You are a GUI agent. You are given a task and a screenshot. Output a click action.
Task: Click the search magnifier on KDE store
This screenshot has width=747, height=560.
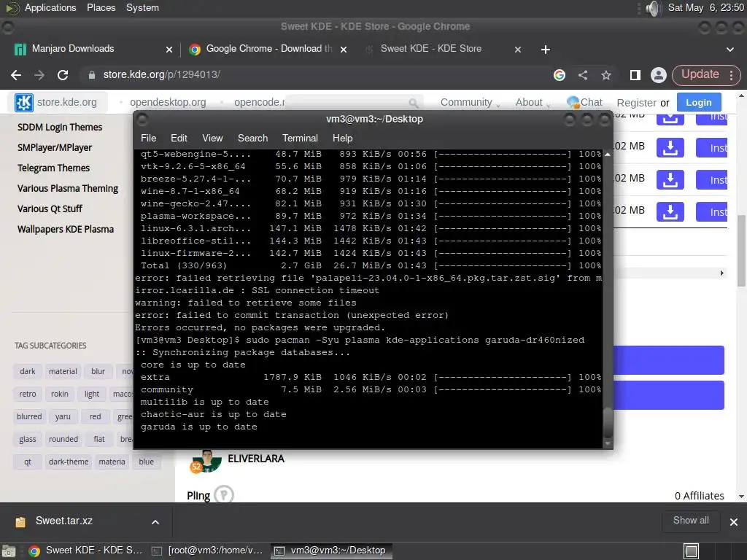pyautogui.click(x=414, y=103)
